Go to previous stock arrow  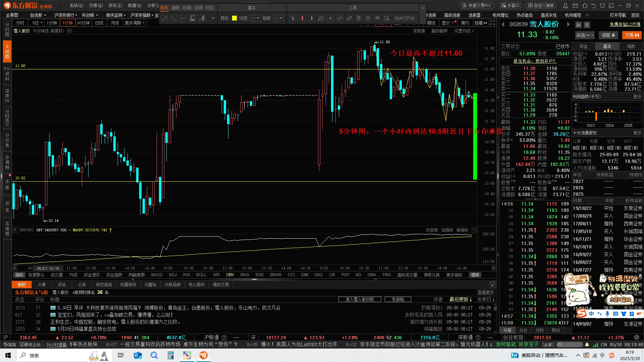point(503,24)
